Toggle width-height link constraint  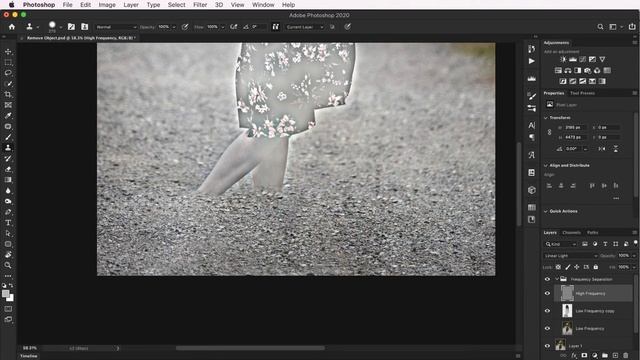(x=549, y=132)
